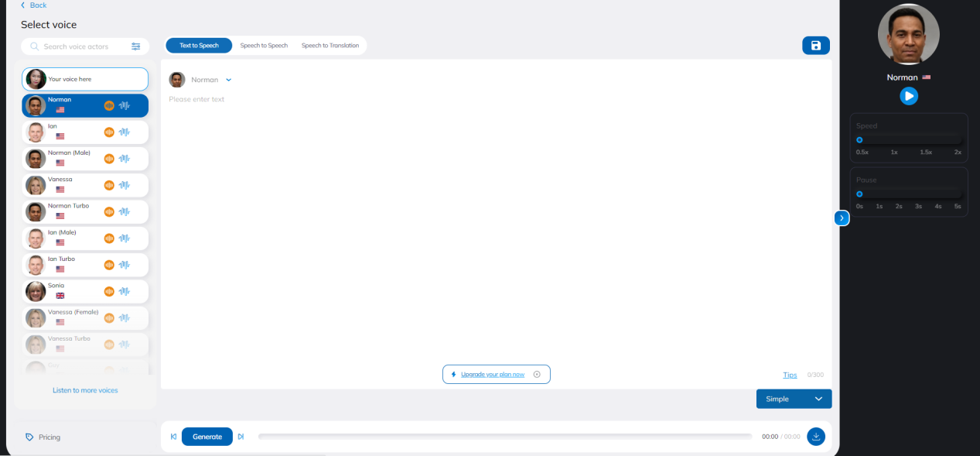Select the Sonia voice actor
This screenshot has height=456, width=980.
click(85, 291)
